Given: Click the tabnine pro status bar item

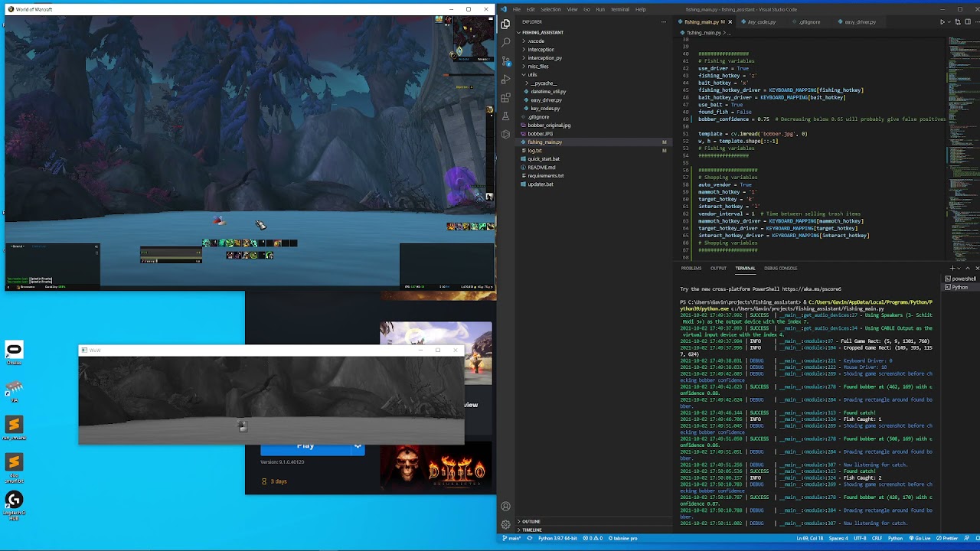Looking at the screenshot, I should point(622,538).
